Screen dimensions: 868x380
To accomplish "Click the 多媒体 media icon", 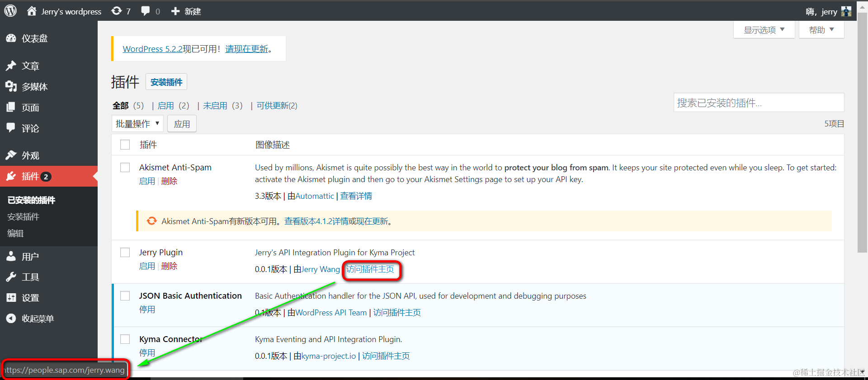I will 11,86.
